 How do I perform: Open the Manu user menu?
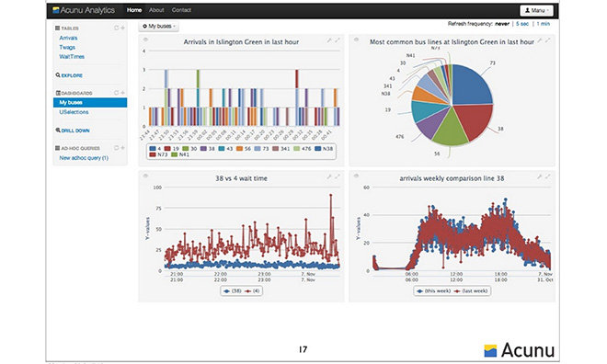[x=536, y=10]
